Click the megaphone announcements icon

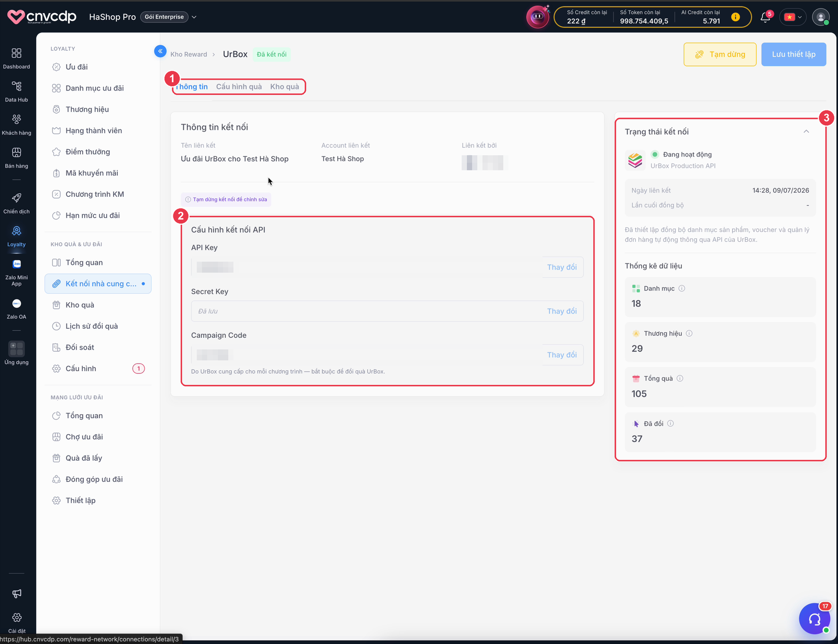tap(17, 593)
